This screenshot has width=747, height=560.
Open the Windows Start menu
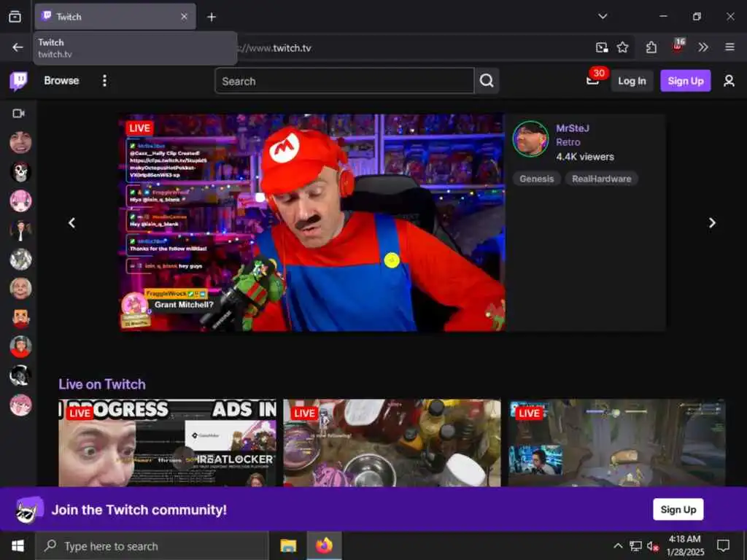[18, 545]
